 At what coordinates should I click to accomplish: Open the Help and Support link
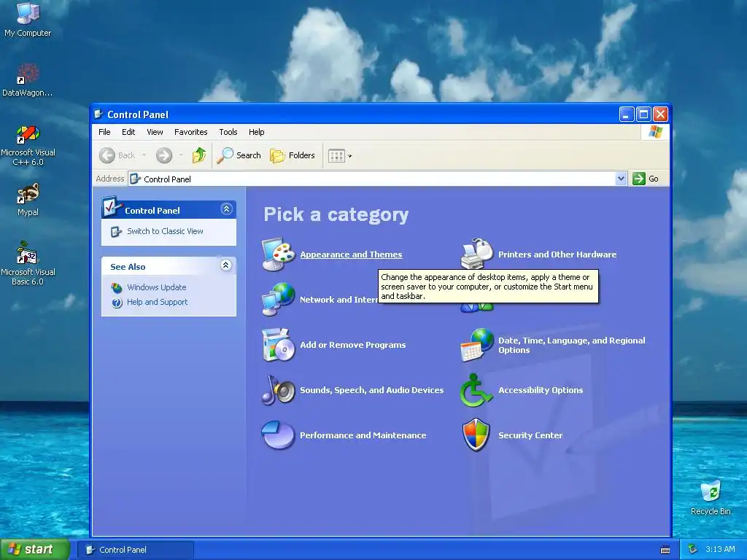(x=158, y=302)
